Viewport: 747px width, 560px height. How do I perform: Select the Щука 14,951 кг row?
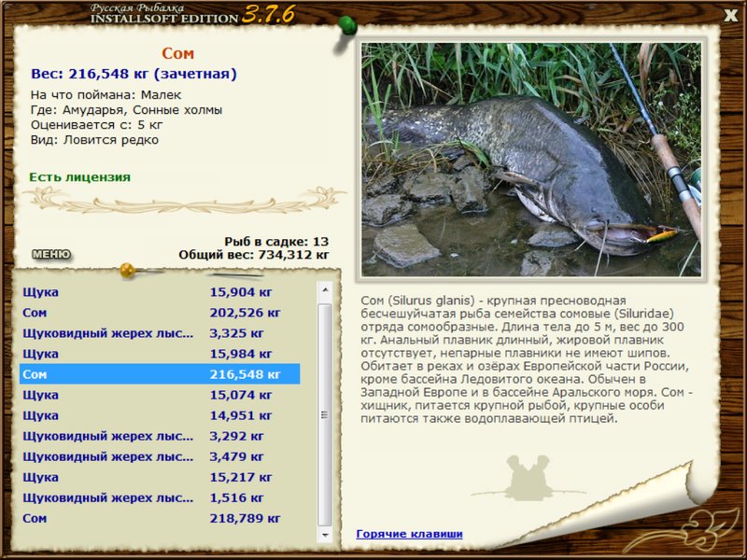(x=160, y=415)
